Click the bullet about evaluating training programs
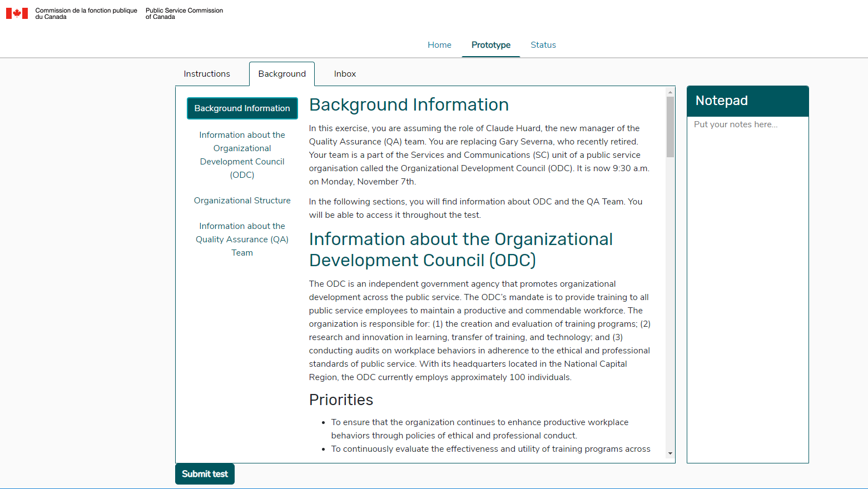Image resolution: width=868 pixels, height=489 pixels. click(490, 449)
